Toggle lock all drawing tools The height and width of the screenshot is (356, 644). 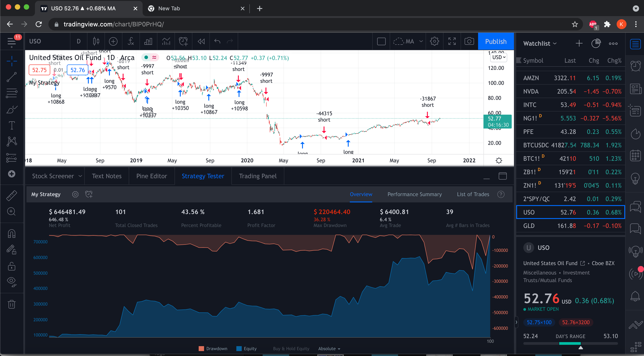coord(11,266)
